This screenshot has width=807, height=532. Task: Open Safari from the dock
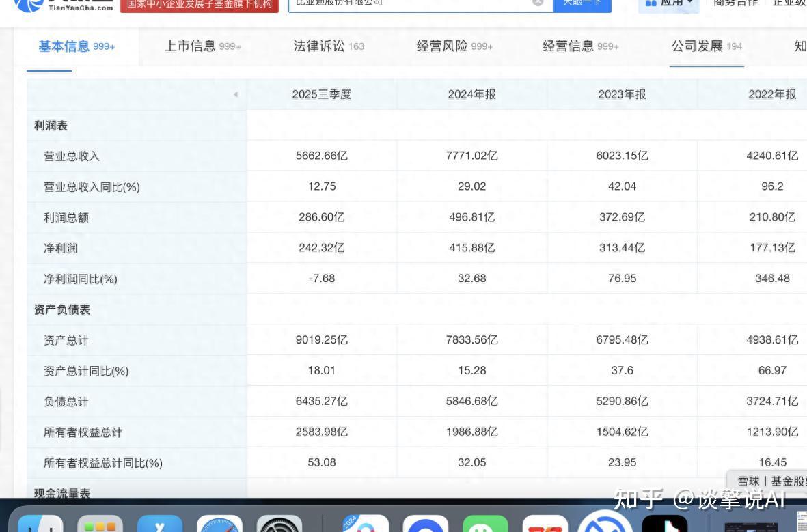click(220, 524)
